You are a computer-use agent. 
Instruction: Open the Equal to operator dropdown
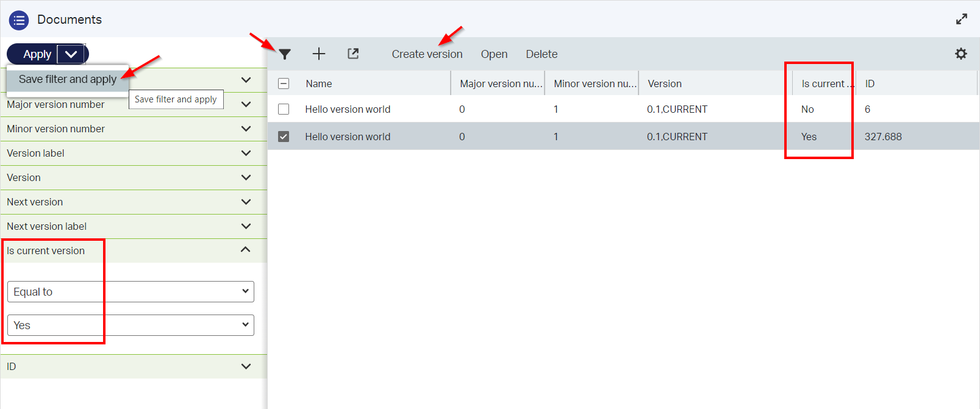131,292
